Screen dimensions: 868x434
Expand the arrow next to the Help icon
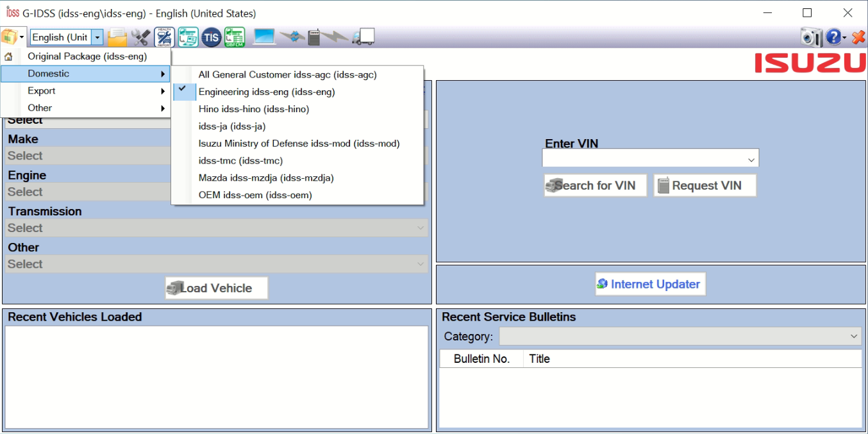coord(844,38)
